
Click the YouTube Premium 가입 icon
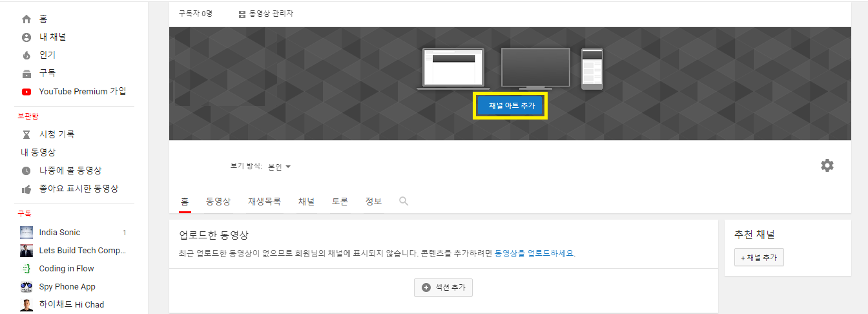[26, 92]
